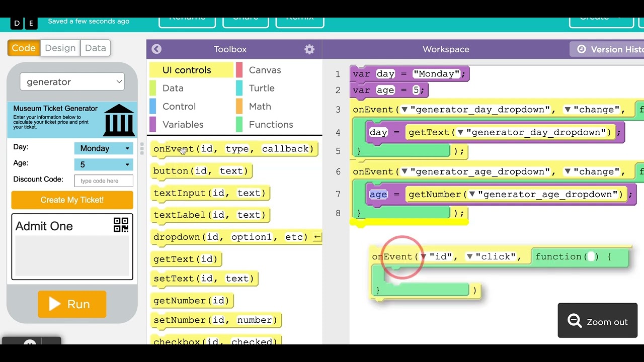
Task: Click the Version History clock icon
Action: coord(581,49)
